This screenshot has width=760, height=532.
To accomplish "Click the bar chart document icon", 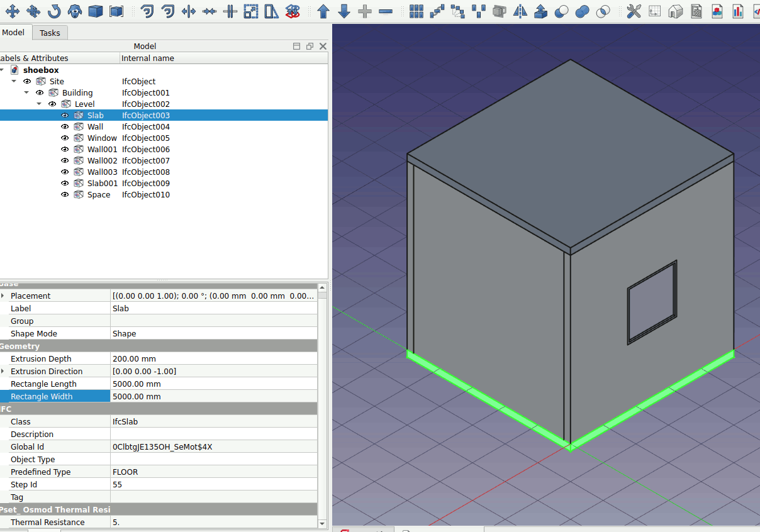I will tap(737, 11).
